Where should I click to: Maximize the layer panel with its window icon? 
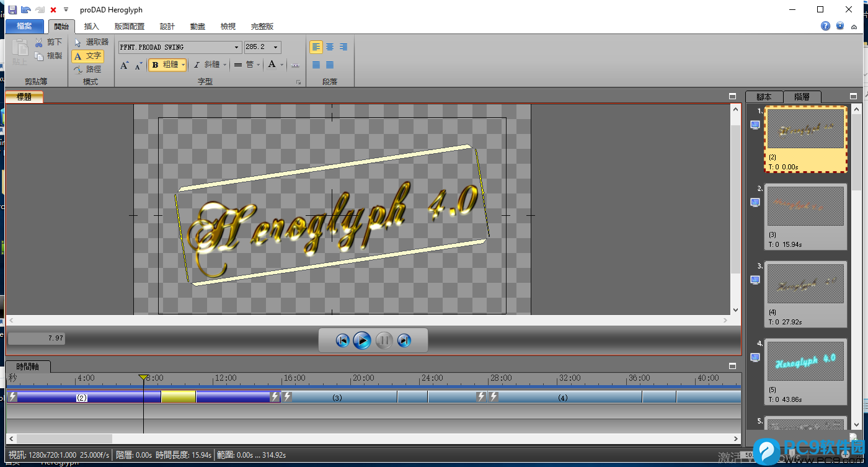click(x=854, y=97)
